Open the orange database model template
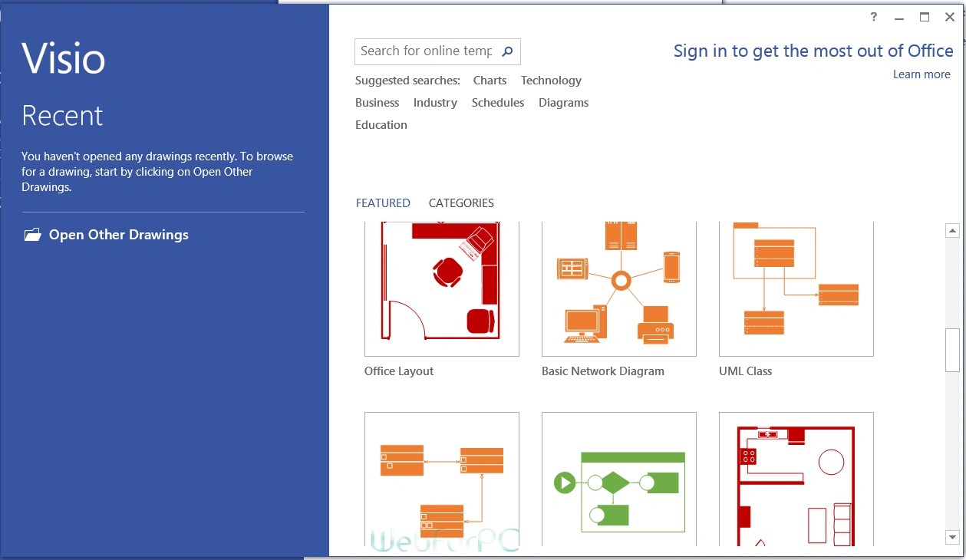The image size is (966, 560). pos(441,482)
